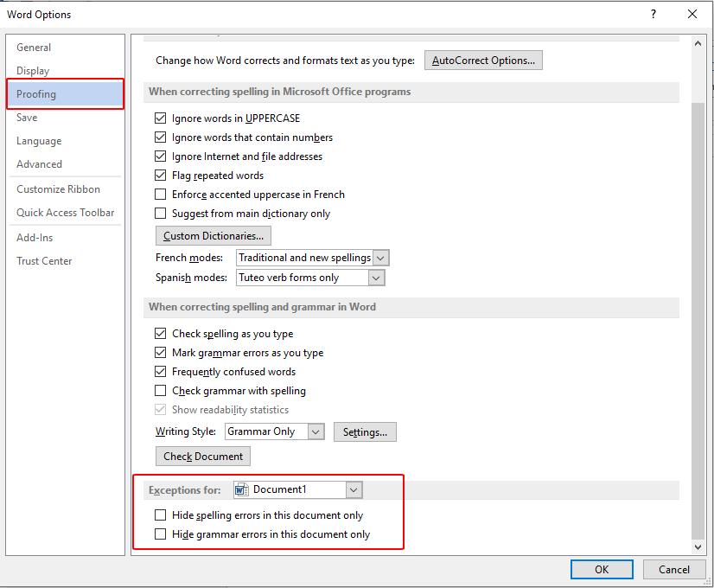Click the scrollbar up arrow
This screenshot has width=714, height=588.
pyautogui.click(x=698, y=44)
